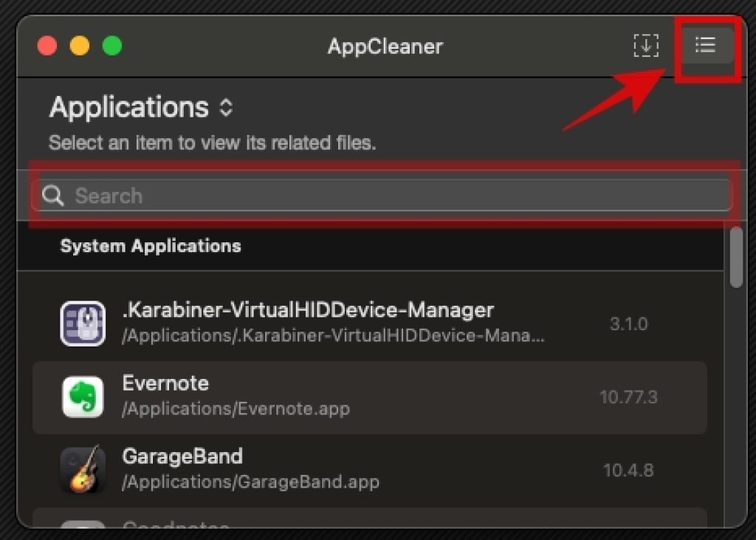Click the up-down chevron beside Applications

point(226,108)
